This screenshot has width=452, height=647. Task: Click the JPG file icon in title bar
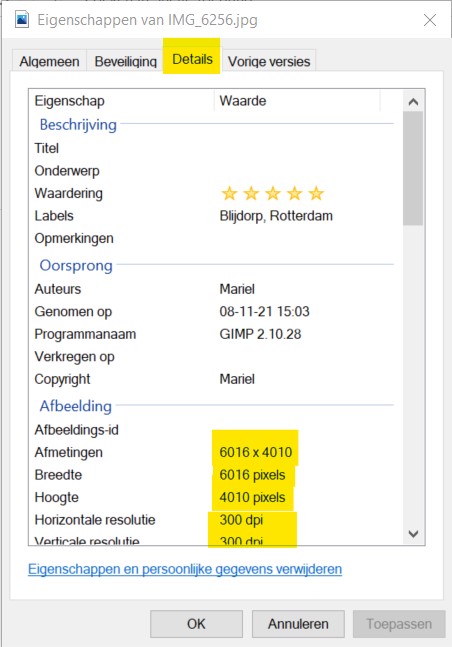point(21,19)
